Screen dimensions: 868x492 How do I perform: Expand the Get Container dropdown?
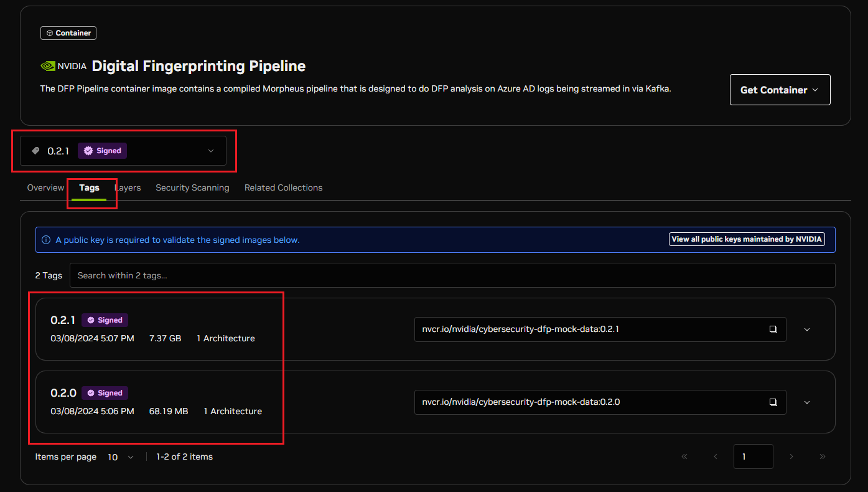coord(780,90)
